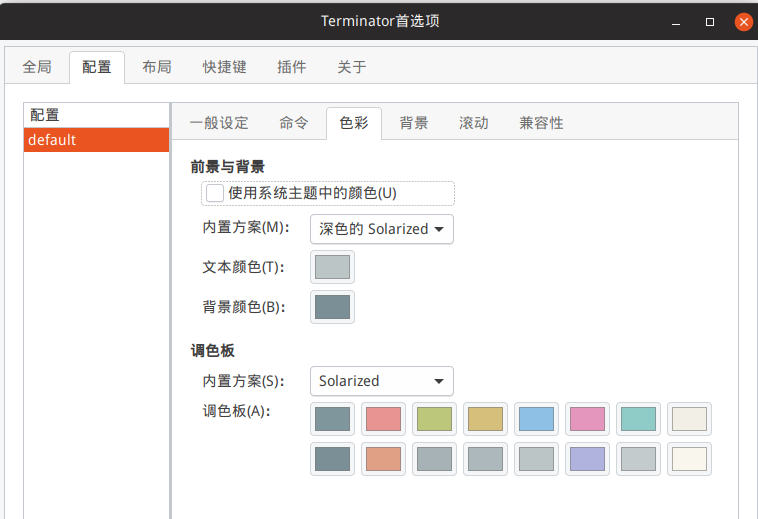Pick the cyan teal palette swatch

(638, 419)
